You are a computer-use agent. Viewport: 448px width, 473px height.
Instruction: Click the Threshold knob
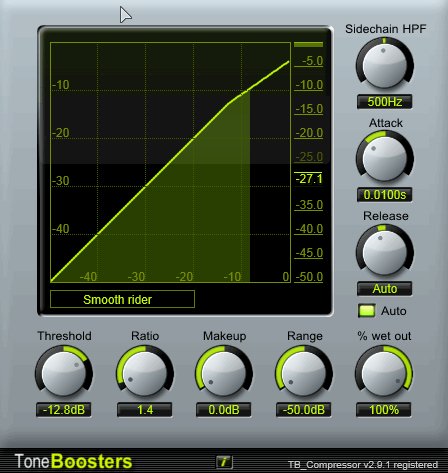(x=64, y=373)
